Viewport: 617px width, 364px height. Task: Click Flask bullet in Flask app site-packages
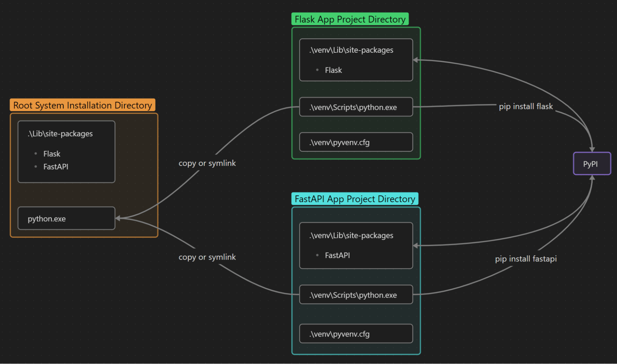[333, 70]
